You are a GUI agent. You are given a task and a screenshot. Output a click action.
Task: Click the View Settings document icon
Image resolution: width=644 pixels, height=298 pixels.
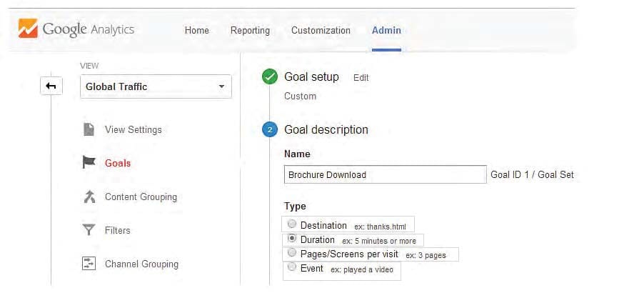pos(89,129)
